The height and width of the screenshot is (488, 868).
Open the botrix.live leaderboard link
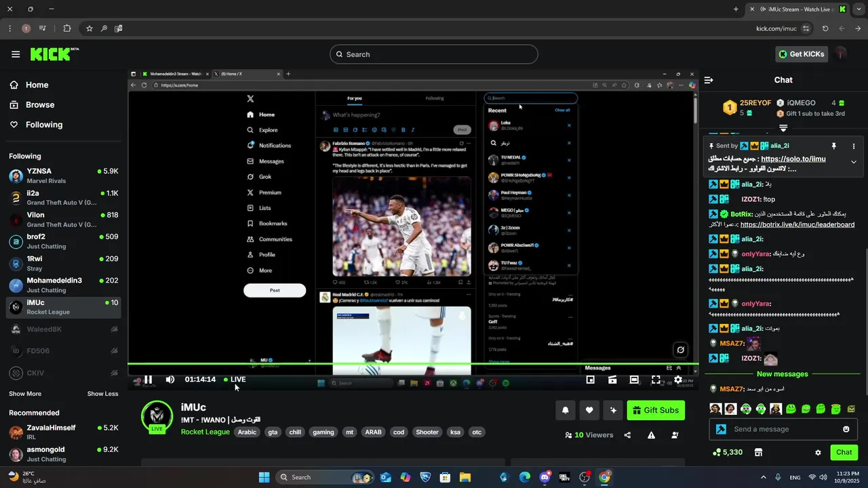(x=797, y=224)
